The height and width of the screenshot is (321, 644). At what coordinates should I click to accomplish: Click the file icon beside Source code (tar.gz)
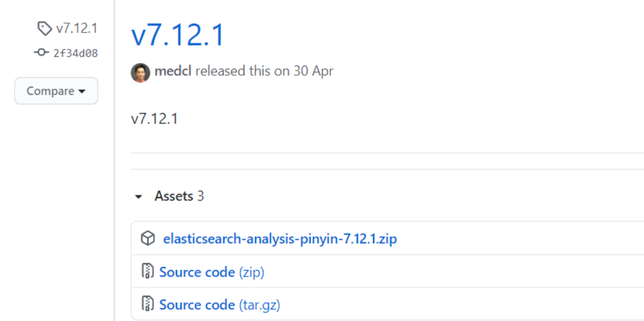(x=147, y=305)
